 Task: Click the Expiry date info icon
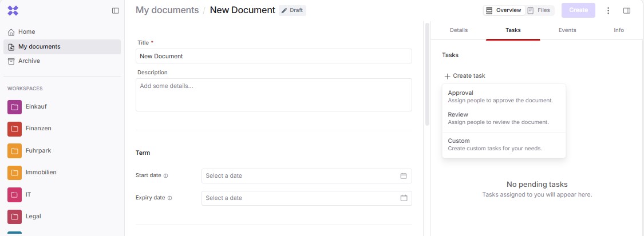(x=170, y=198)
